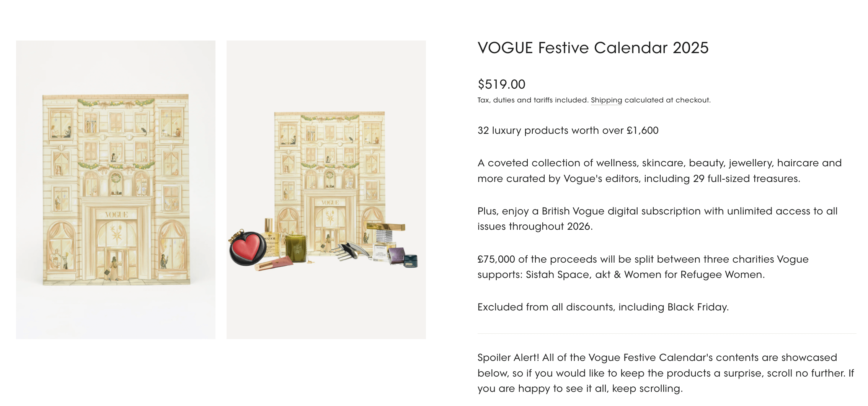
Task: Click VOGUE sign on left calendar image
Action: click(x=116, y=214)
